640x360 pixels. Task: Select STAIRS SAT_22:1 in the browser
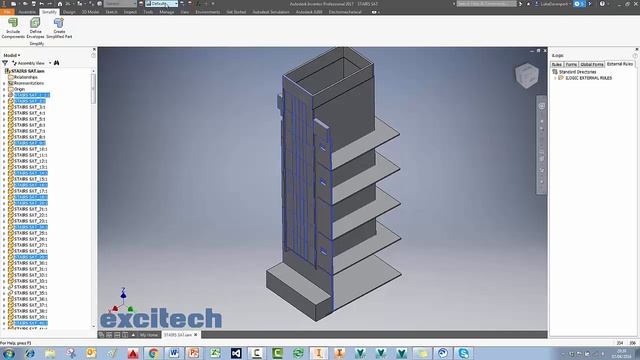[31, 215]
